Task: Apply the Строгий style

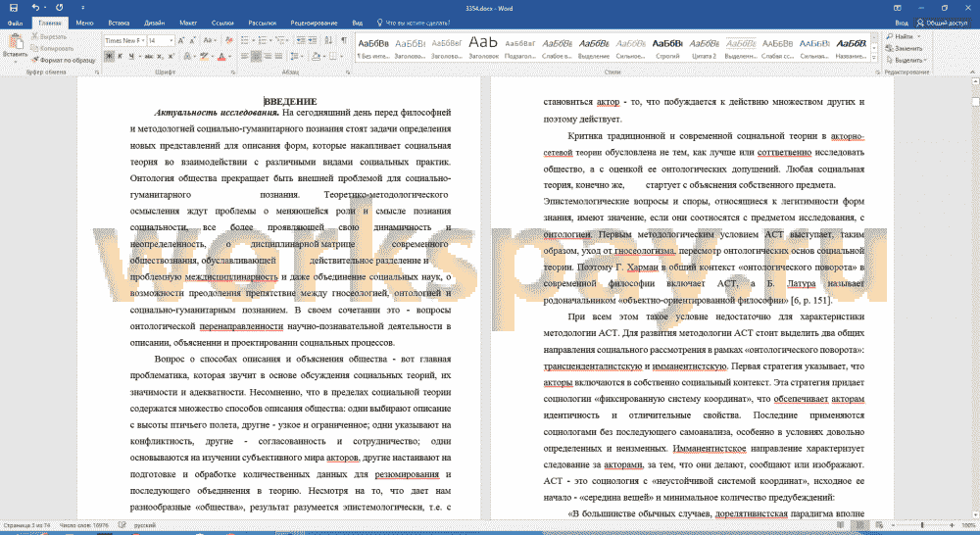Action: (666, 48)
